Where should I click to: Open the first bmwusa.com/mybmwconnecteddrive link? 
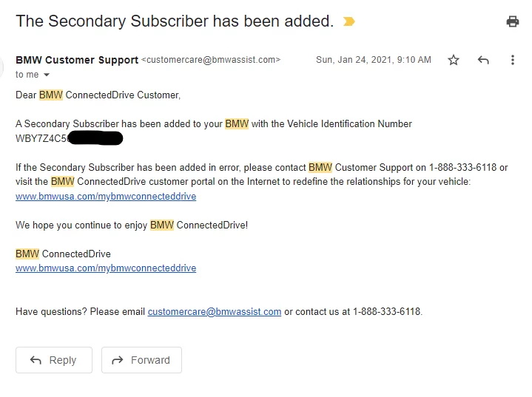tap(106, 196)
